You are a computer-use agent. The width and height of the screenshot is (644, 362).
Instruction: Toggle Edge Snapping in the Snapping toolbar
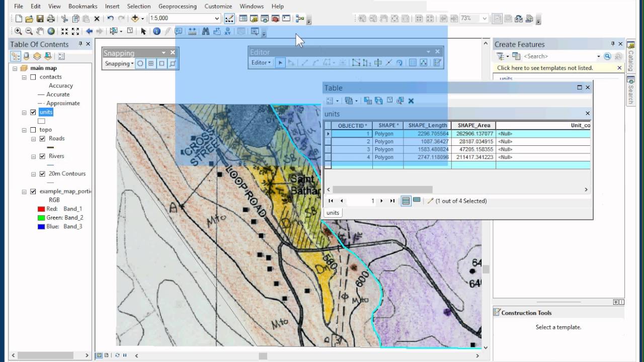pos(173,63)
